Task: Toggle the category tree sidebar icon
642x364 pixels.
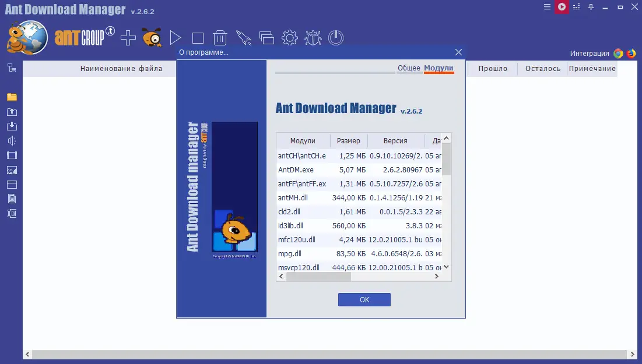Action: point(12,68)
